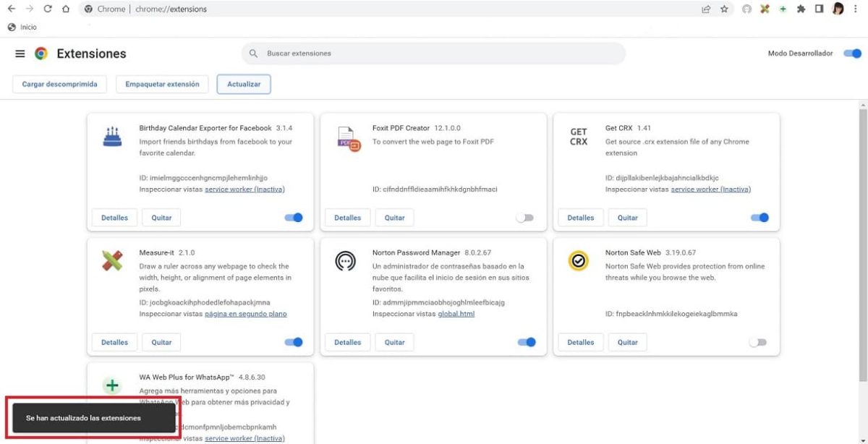868x444 pixels.
Task: Click the Measure-it toolbar extension icon
Action: click(765, 9)
